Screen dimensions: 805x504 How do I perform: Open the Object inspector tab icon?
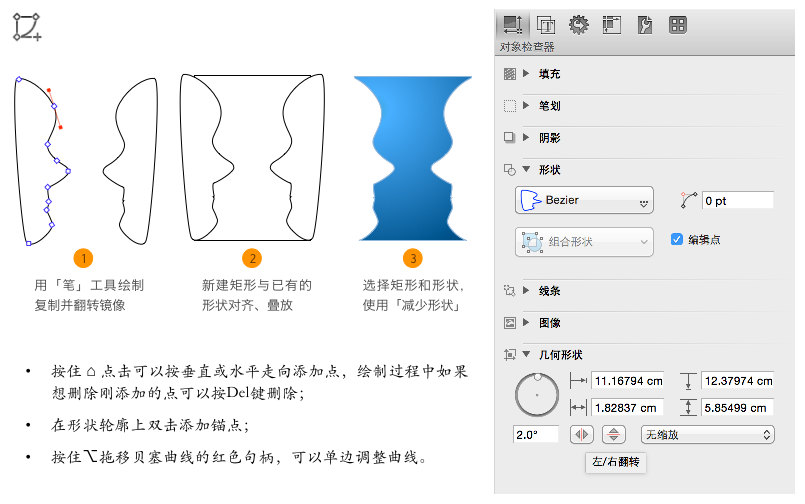tap(513, 25)
